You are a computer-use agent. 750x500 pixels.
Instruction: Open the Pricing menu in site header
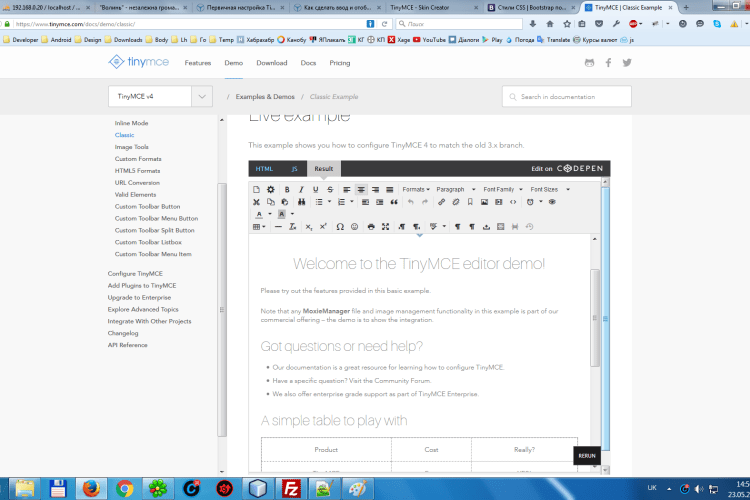pos(340,63)
